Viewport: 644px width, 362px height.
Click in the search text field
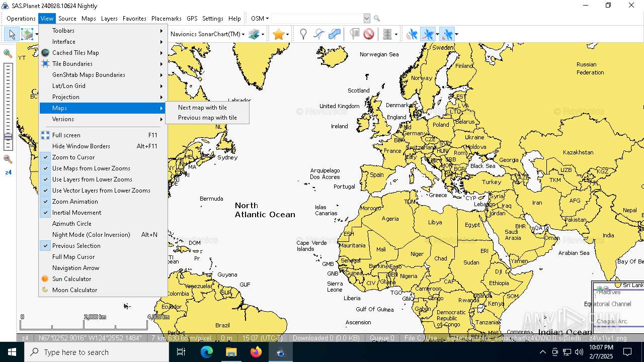pos(317,19)
